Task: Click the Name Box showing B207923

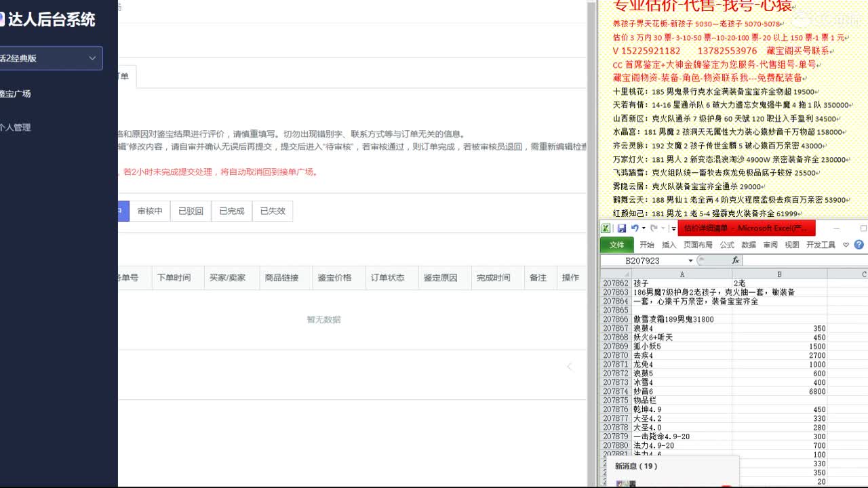Action: (x=643, y=260)
